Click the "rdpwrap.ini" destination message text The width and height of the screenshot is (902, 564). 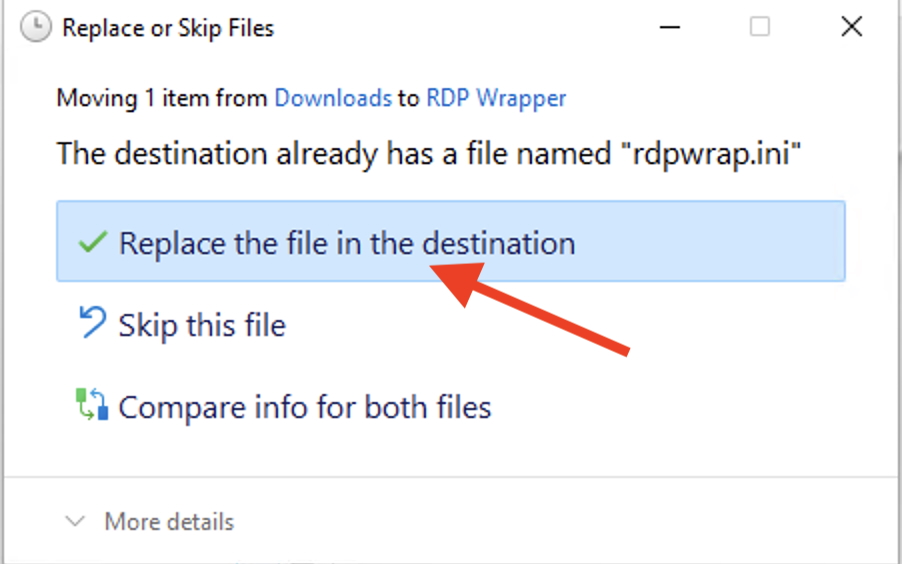[429, 154]
